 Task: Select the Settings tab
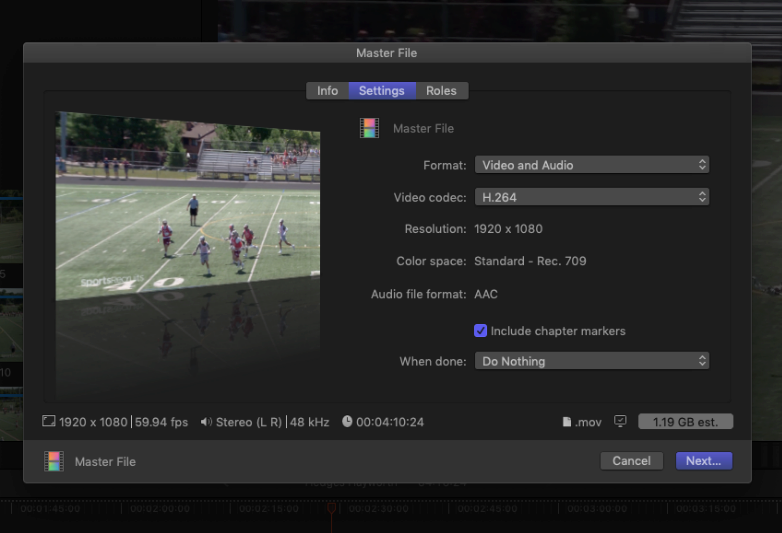pos(382,91)
